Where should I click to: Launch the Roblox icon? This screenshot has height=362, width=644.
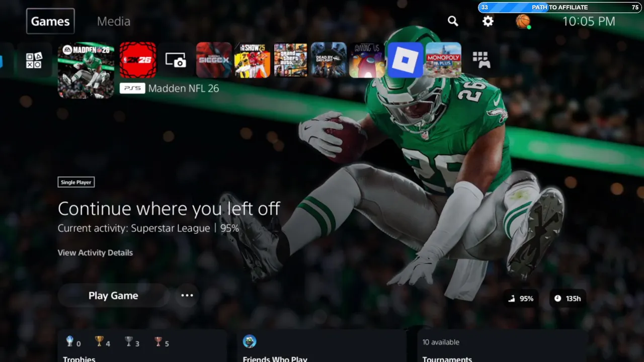[405, 60]
